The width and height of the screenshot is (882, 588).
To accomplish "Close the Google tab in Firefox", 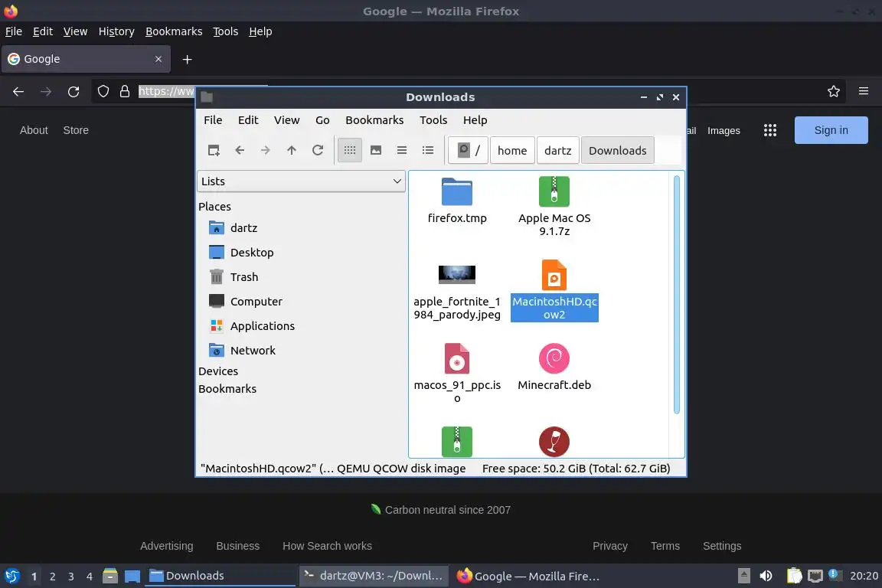I will pos(158,59).
